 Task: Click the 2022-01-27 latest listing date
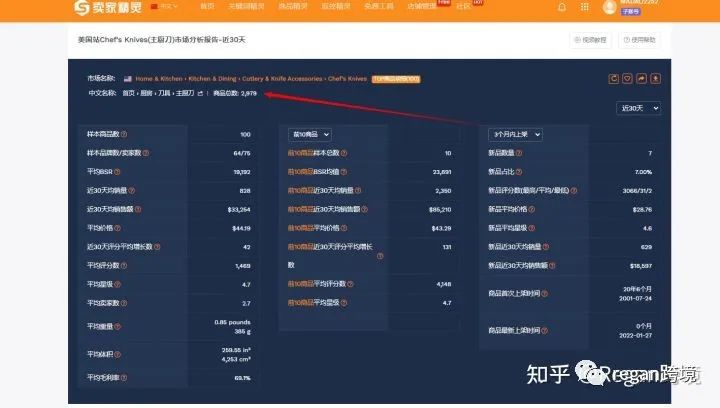coord(635,336)
